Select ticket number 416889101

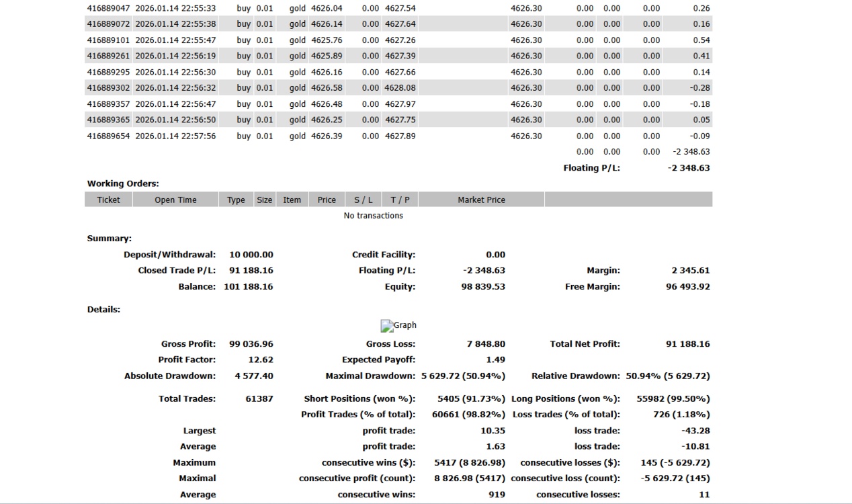tap(108, 40)
